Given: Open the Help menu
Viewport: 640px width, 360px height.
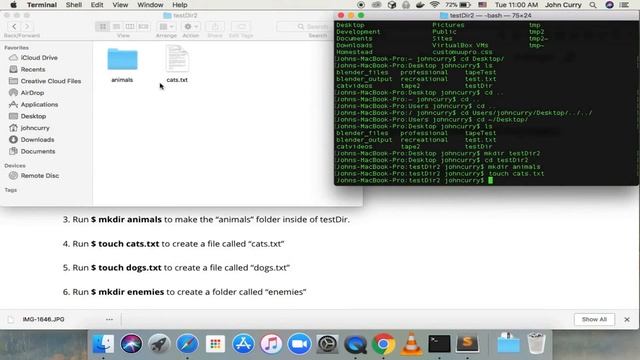Looking at the screenshot, I should tap(180, 5).
